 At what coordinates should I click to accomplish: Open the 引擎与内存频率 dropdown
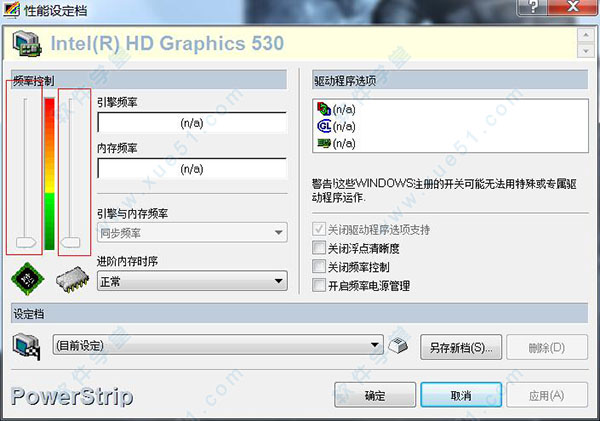(x=277, y=233)
